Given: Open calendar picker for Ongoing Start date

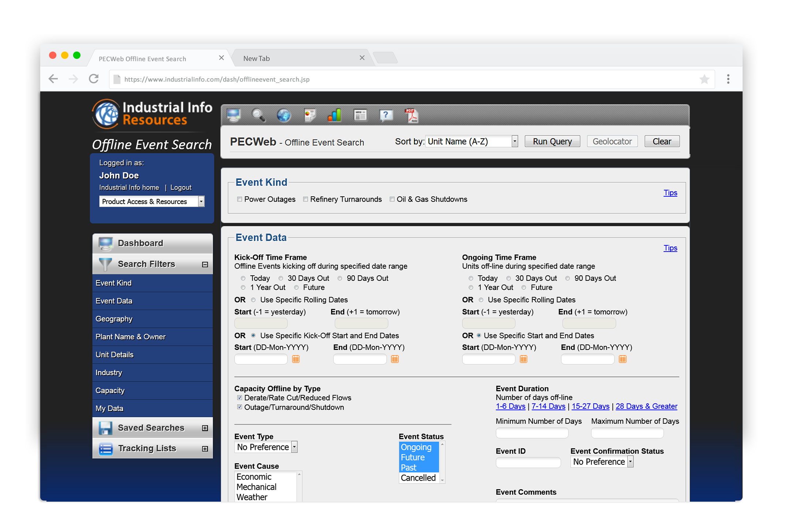Looking at the screenshot, I should (523, 359).
